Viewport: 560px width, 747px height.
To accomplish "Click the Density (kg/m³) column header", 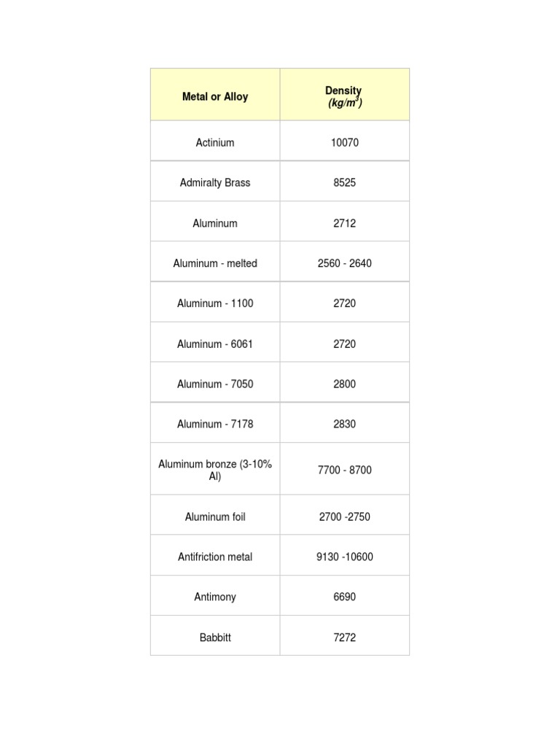I will point(344,96).
